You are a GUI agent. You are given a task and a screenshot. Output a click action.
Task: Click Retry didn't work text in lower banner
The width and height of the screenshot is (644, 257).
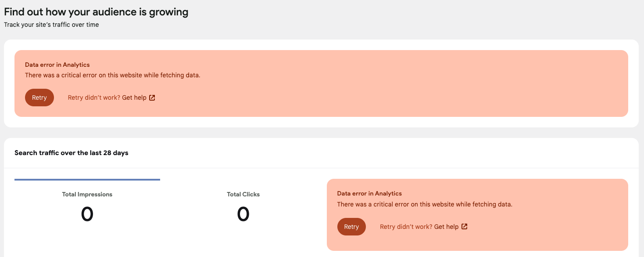tap(406, 227)
